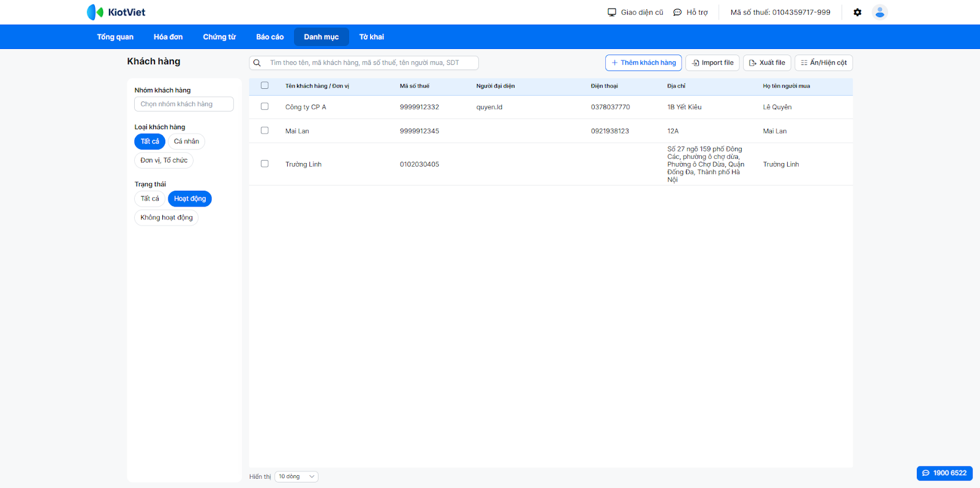Check the select-all header checkbox
Screen dimensions: 980x488
pos(265,86)
